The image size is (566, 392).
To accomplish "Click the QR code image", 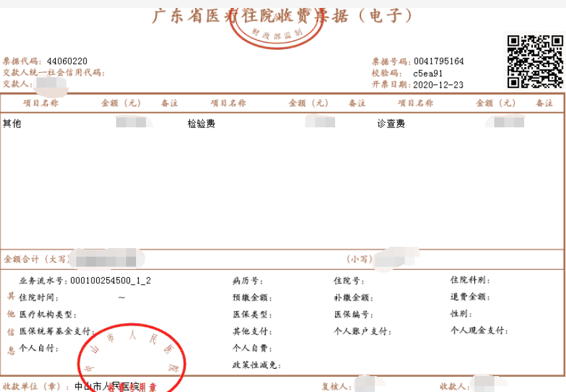I will (535, 62).
